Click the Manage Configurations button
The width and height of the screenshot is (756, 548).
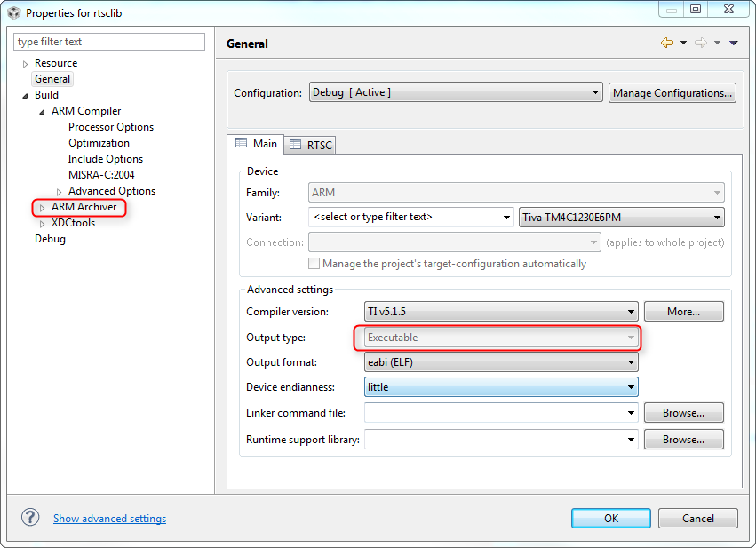(x=672, y=92)
